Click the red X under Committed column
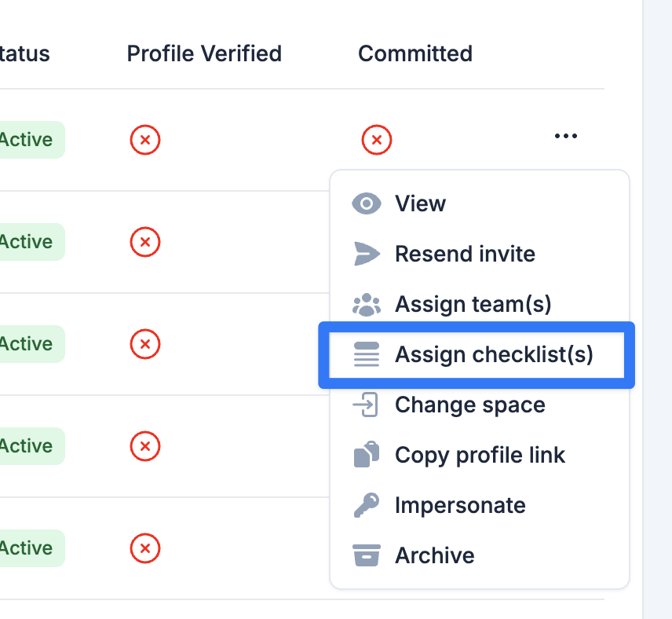672x619 pixels. pos(377,140)
